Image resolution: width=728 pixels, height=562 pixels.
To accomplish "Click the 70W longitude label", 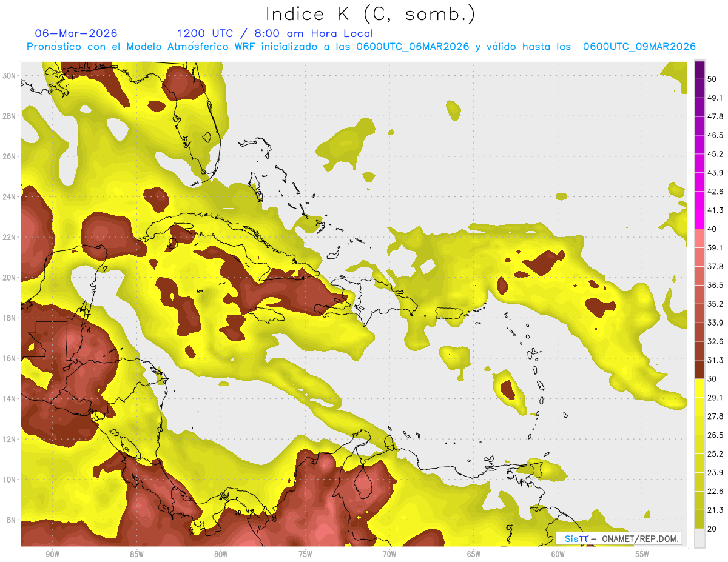I will [x=389, y=554].
